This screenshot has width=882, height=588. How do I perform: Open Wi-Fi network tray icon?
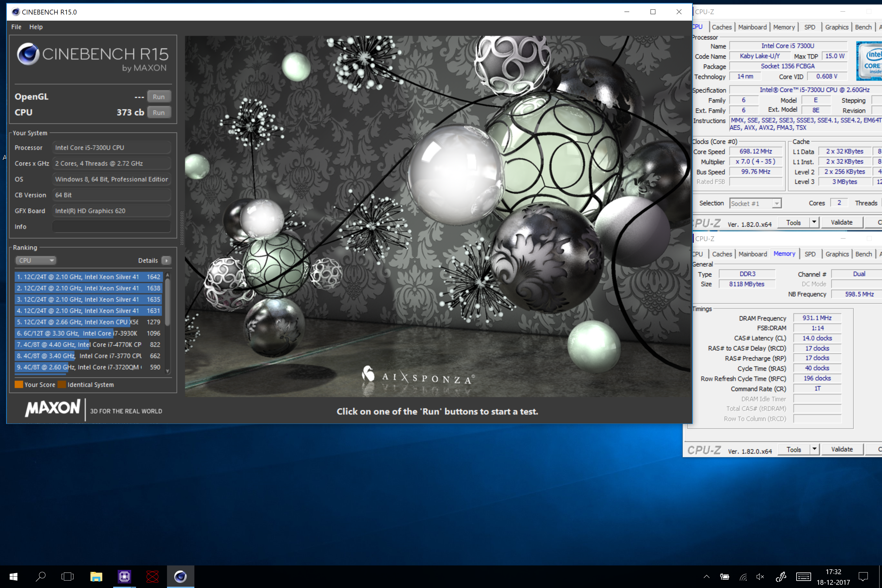click(743, 577)
